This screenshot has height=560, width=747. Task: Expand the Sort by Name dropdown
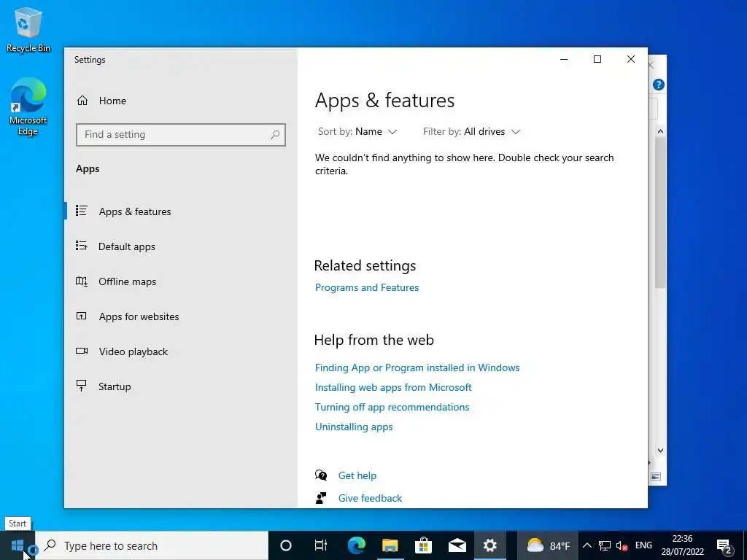tap(357, 131)
